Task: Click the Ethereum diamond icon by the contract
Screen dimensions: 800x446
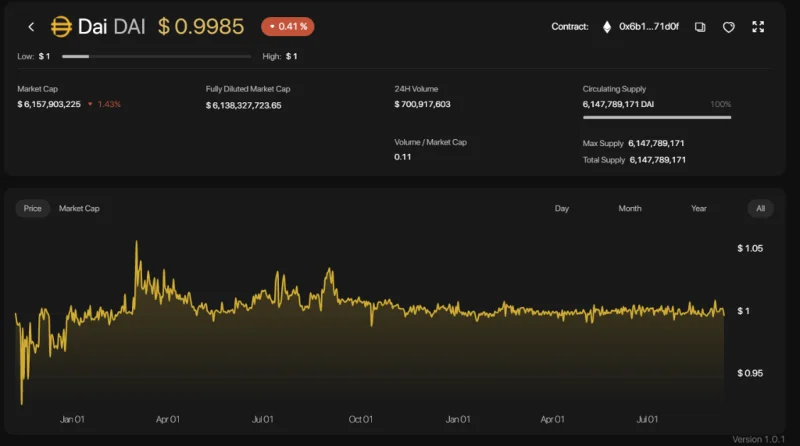Action: point(607,27)
